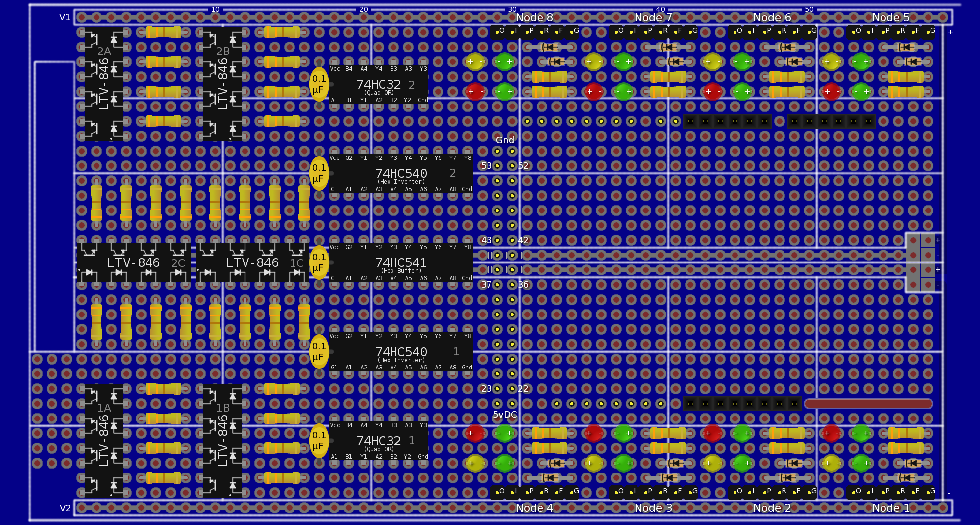Click the red LED below Node 6

713,92
